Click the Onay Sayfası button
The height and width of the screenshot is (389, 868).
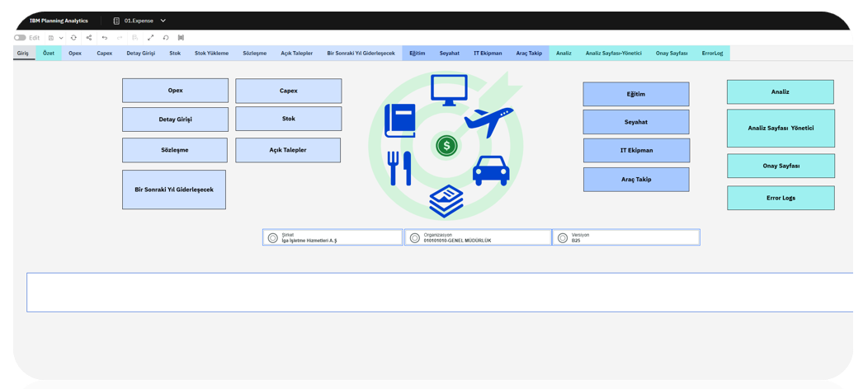tap(781, 166)
